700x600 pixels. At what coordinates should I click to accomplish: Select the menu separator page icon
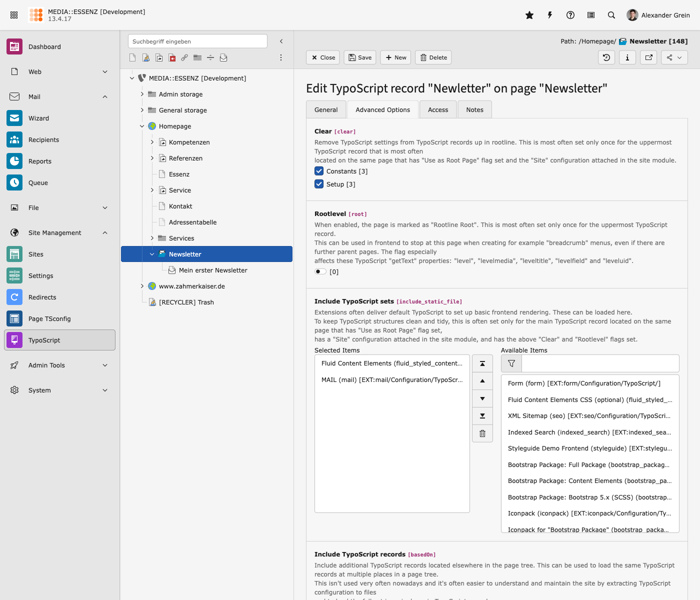click(210, 57)
